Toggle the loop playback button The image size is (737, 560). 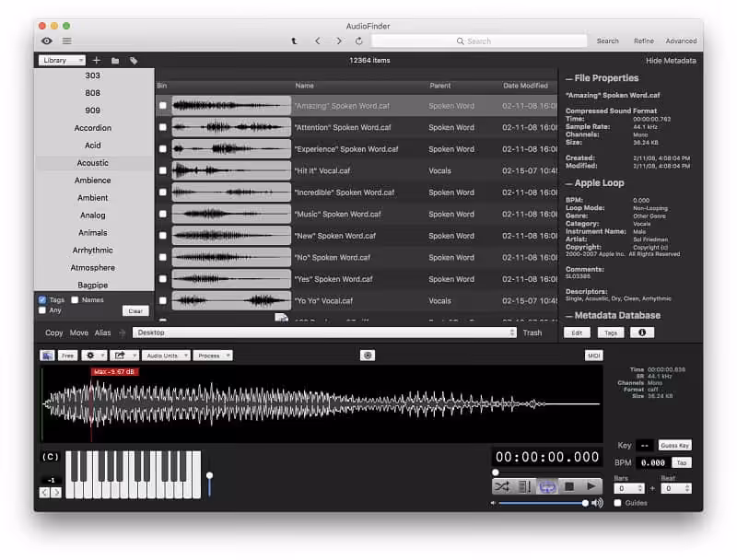coord(547,486)
